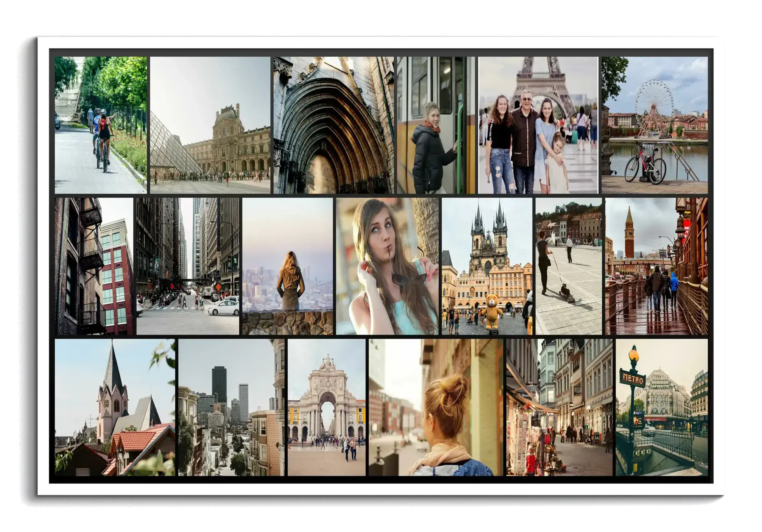This screenshot has width=762, height=532.
Task: Open the rainy boardwalk clock tower photo
Action: [656, 266]
